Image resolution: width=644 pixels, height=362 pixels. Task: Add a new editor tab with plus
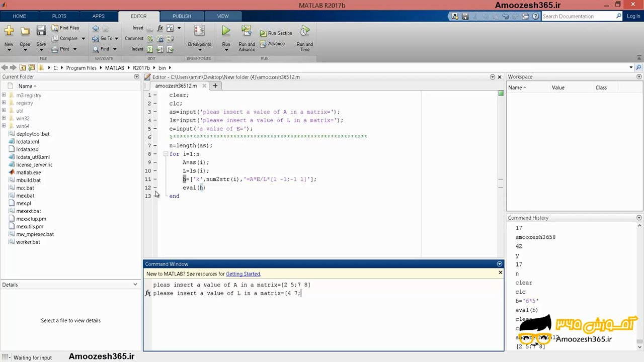[x=215, y=85]
